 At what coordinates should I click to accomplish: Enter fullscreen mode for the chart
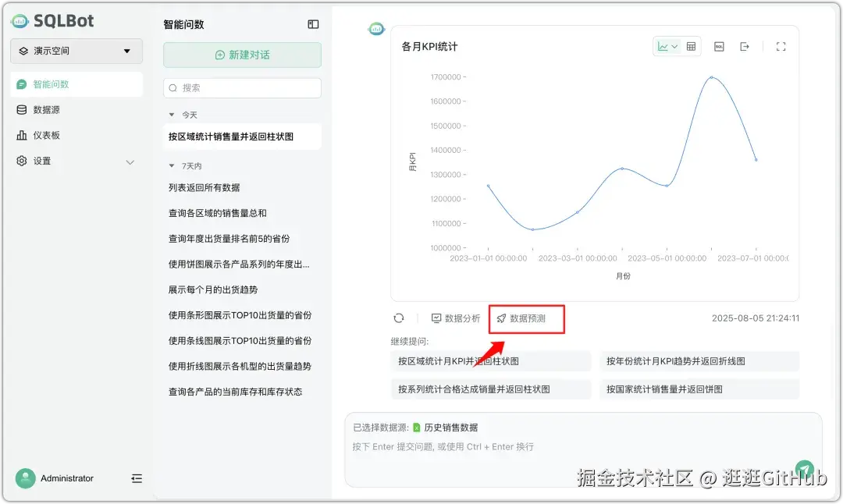pyautogui.click(x=781, y=46)
